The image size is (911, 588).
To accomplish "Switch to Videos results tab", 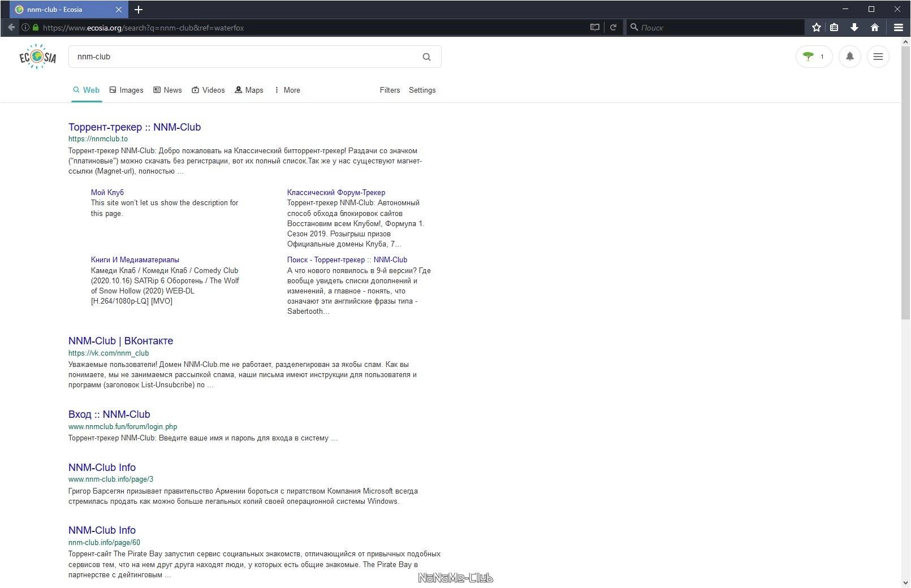I will [208, 90].
